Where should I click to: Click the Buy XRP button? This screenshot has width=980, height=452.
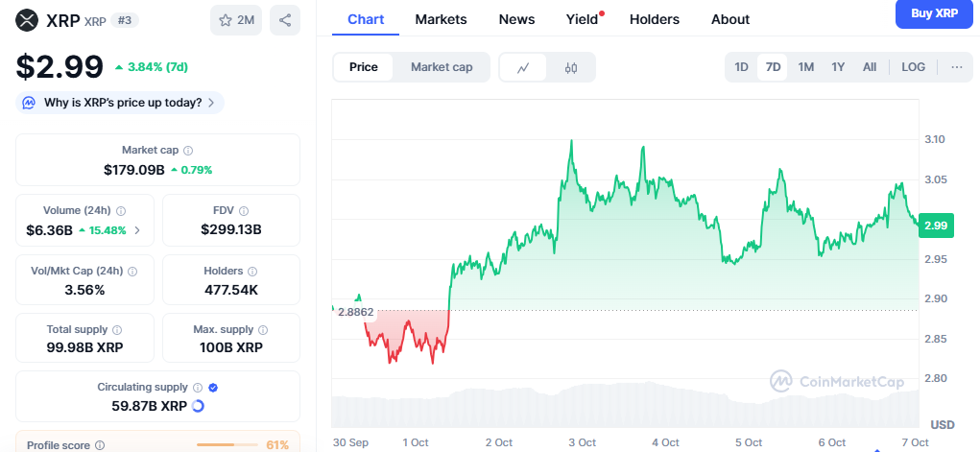(933, 13)
